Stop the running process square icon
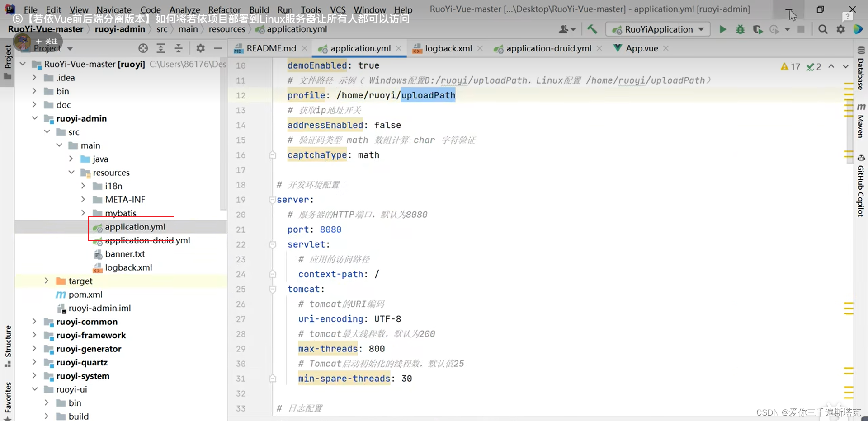Screen dimensions: 868x421 coord(801,29)
